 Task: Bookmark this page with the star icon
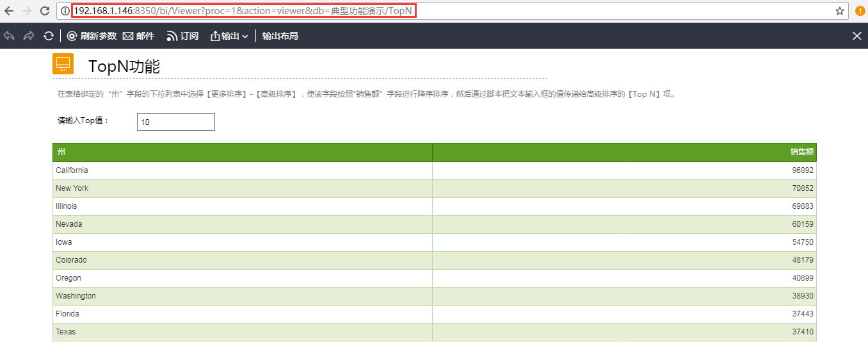tap(839, 11)
